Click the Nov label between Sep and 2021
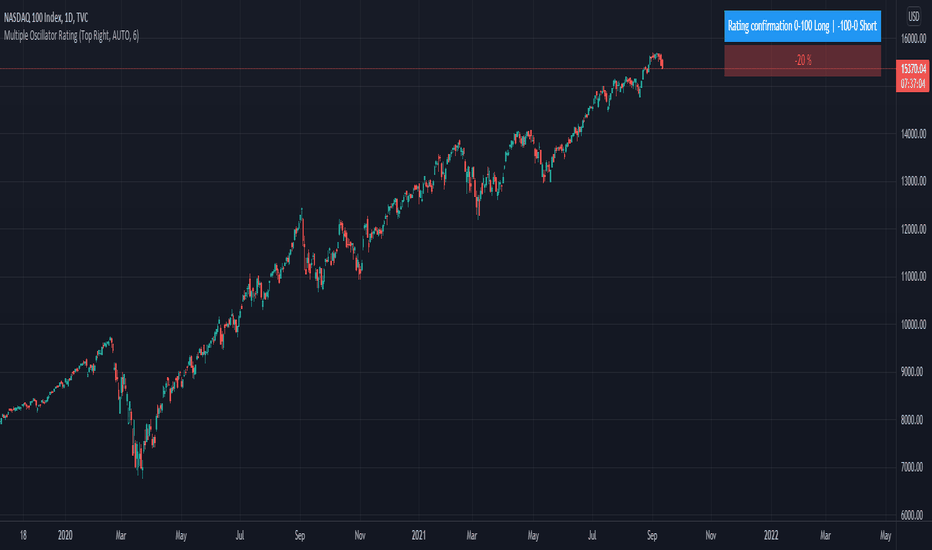Image resolution: width=932 pixels, height=550 pixels. click(360, 535)
